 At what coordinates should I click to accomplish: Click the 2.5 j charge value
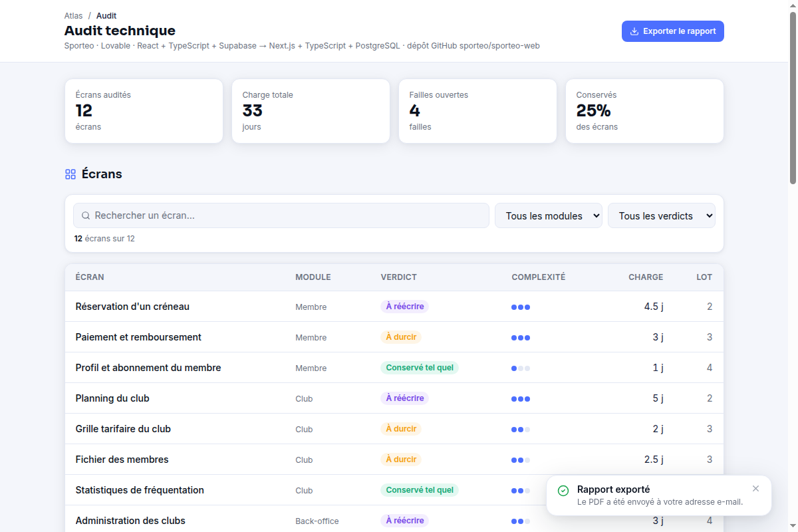[x=654, y=460]
